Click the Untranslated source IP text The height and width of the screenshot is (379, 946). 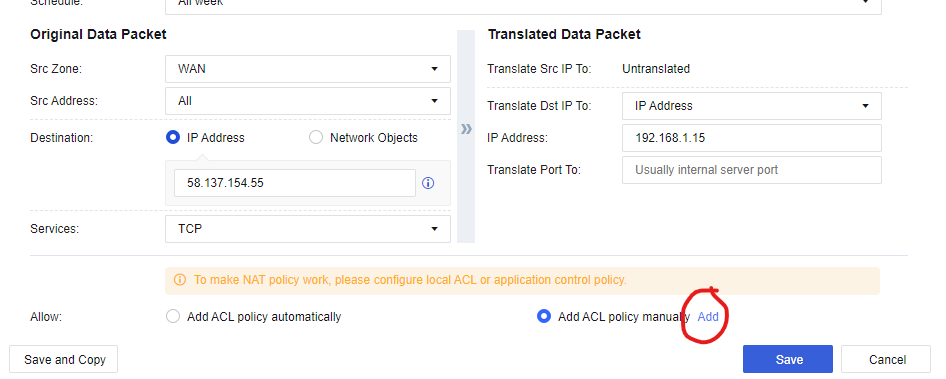(x=656, y=69)
